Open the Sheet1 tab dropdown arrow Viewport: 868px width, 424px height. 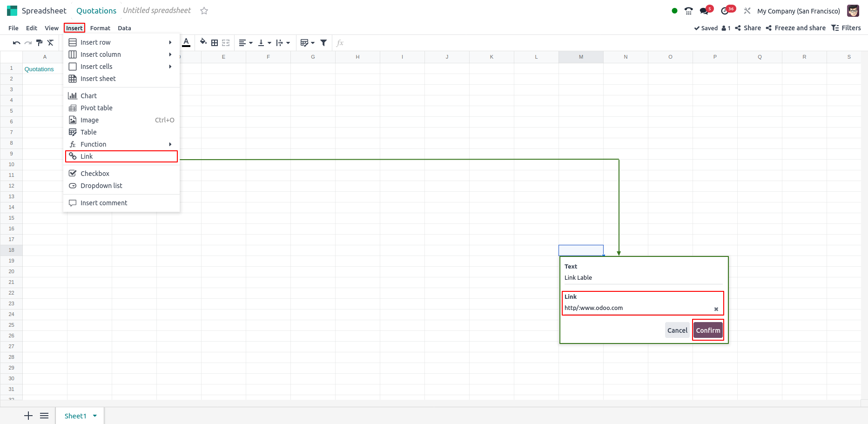click(95, 416)
